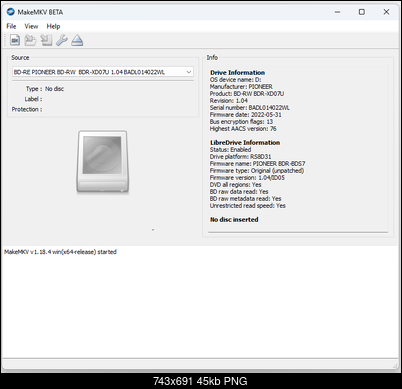
Task: Click the small expander arrow below drive image
Action: pyautogui.click(x=153, y=230)
